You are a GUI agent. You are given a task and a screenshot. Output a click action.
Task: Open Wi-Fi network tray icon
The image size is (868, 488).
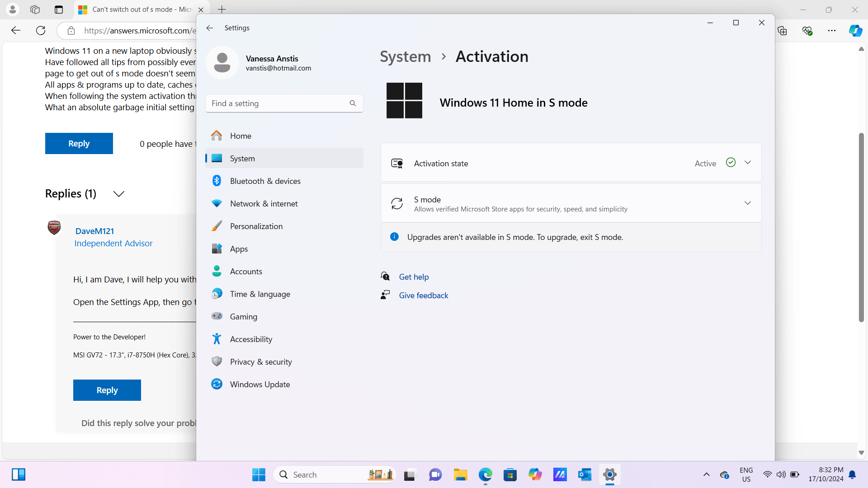767,474
